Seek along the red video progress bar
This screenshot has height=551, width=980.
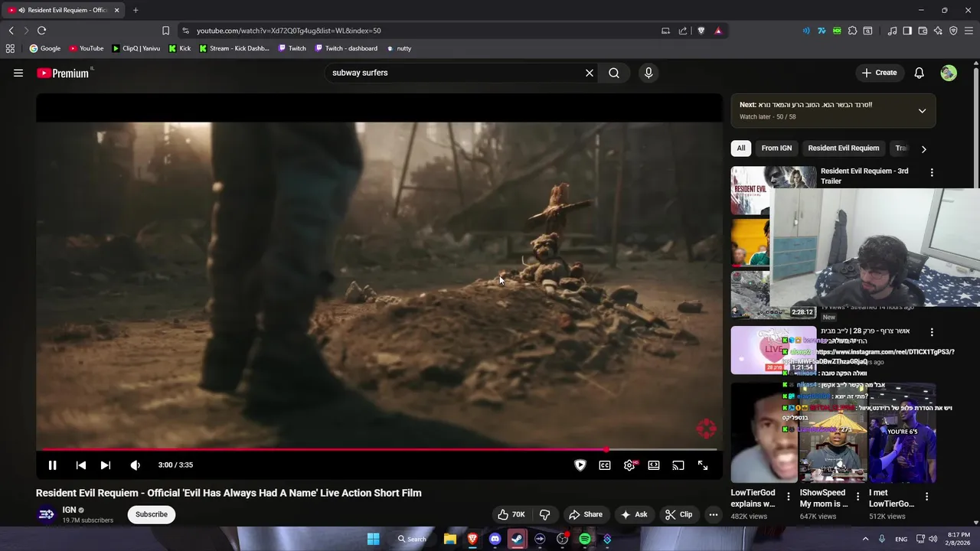(x=379, y=450)
